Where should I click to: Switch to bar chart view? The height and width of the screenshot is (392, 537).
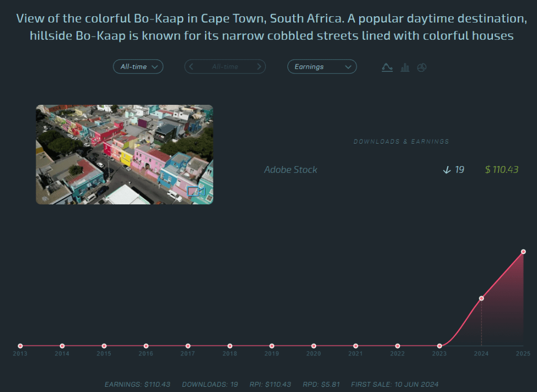click(x=405, y=67)
